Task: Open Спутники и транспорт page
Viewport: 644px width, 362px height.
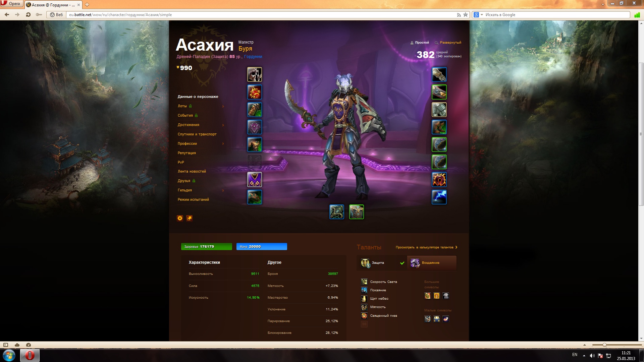Action: coord(197,134)
